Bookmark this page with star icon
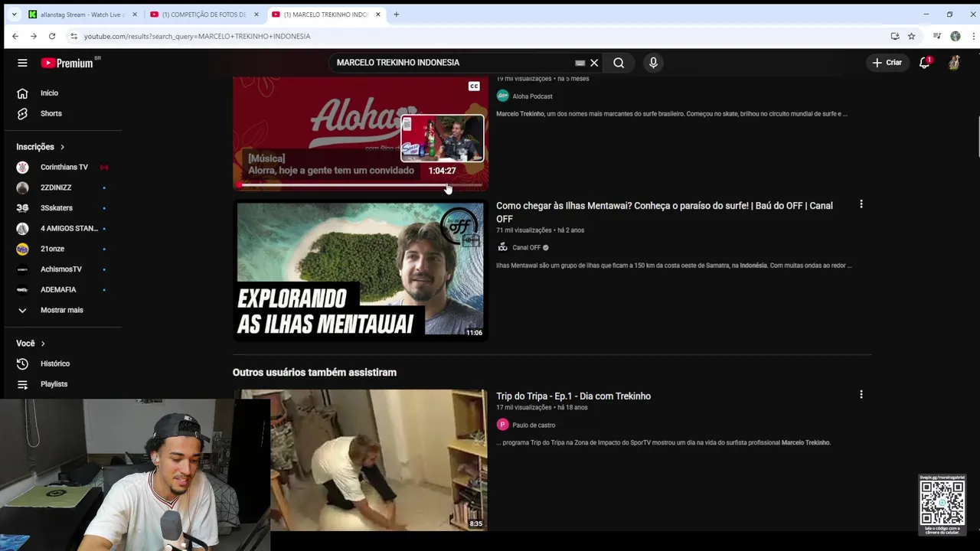The image size is (980, 551). (x=911, y=36)
